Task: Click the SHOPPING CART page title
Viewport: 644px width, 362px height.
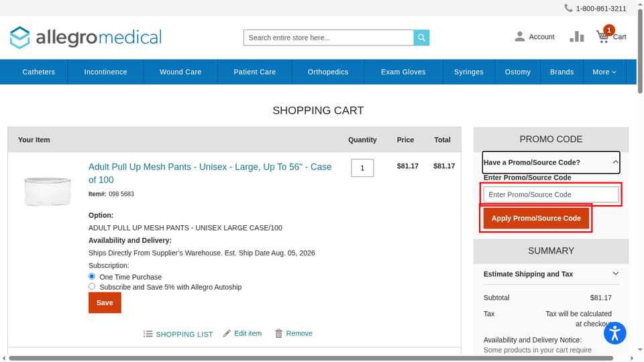Action: (318, 111)
